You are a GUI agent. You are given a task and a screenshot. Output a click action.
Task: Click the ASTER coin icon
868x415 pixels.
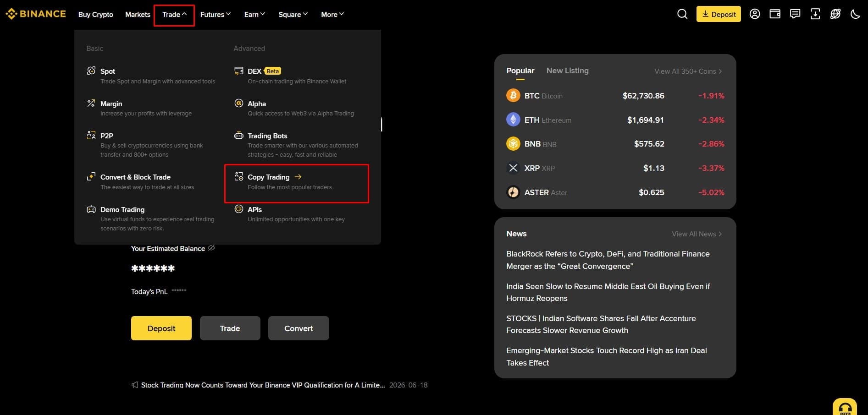pyautogui.click(x=513, y=192)
